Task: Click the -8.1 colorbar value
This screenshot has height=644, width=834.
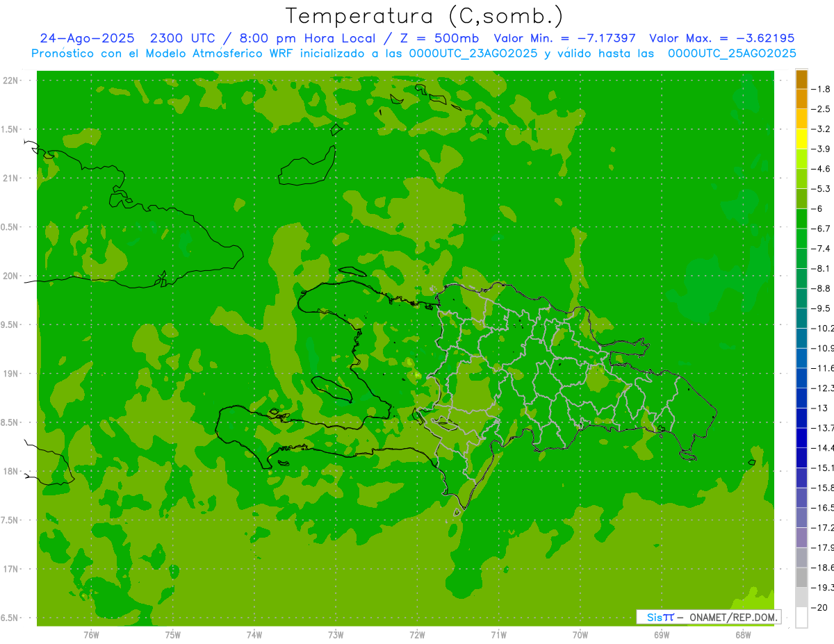Action: [821, 269]
